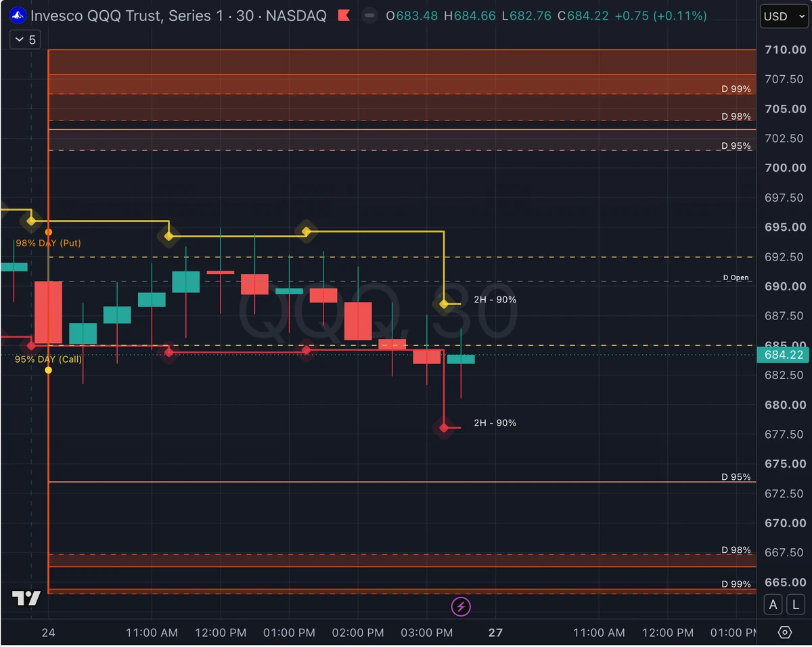812x647 pixels.
Task: Select red diamond marker above 01:00 PM time label
Action: pyautogui.click(x=307, y=350)
